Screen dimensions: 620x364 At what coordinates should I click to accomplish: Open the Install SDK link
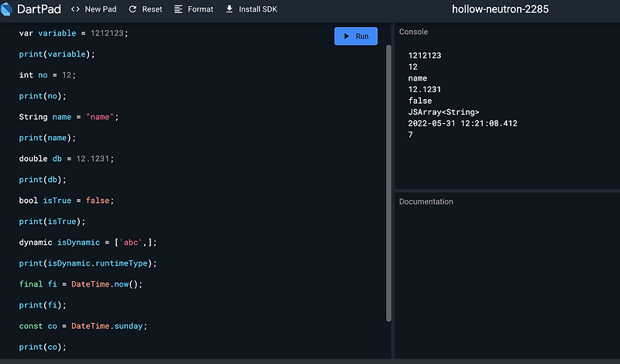[251, 9]
